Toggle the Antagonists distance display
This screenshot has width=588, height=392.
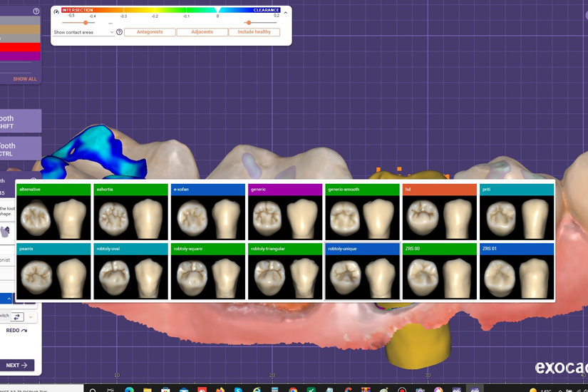(x=150, y=32)
